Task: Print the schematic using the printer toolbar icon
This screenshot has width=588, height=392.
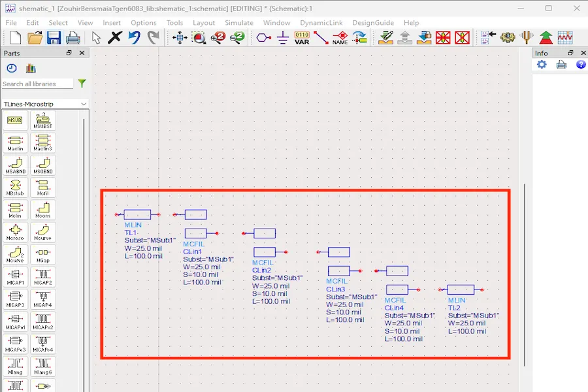Action: (73, 38)
